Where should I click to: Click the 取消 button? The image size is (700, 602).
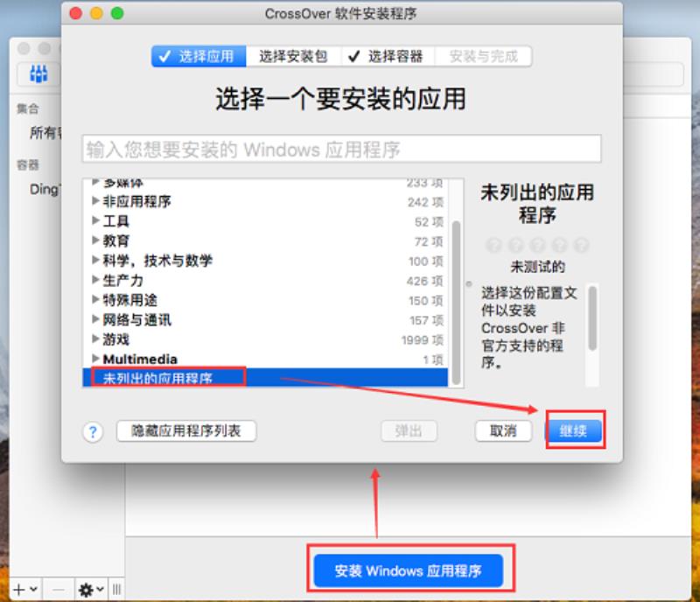point(503,431)
